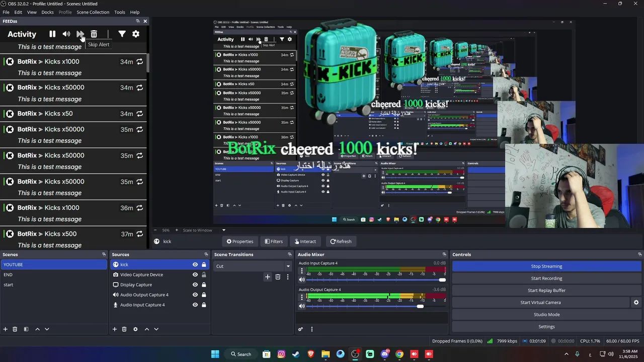Float the Audio Mixer dock

coord(444,254)
